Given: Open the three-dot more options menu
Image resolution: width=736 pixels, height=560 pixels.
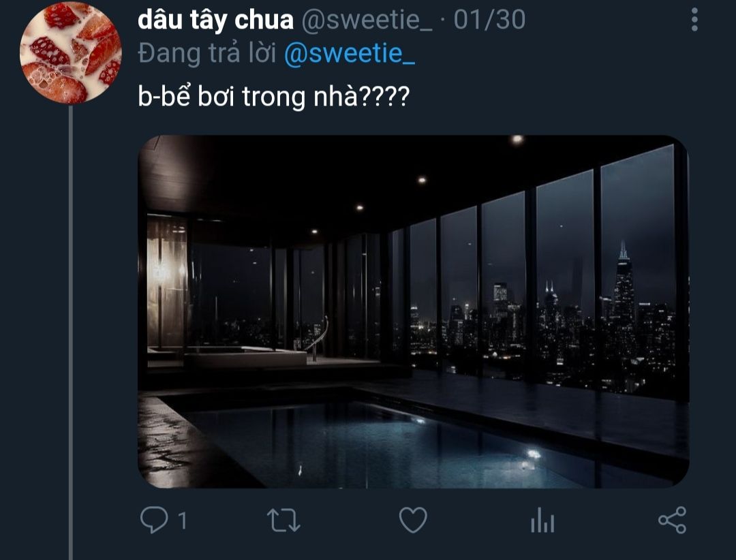Looking at the screenshot, I should (x=694, y=20).
